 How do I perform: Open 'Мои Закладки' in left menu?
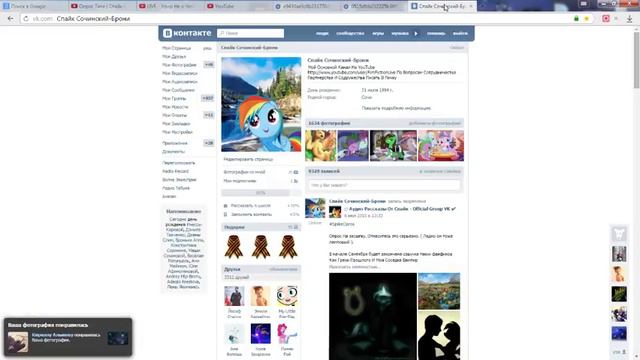click(x=176, y=124)
